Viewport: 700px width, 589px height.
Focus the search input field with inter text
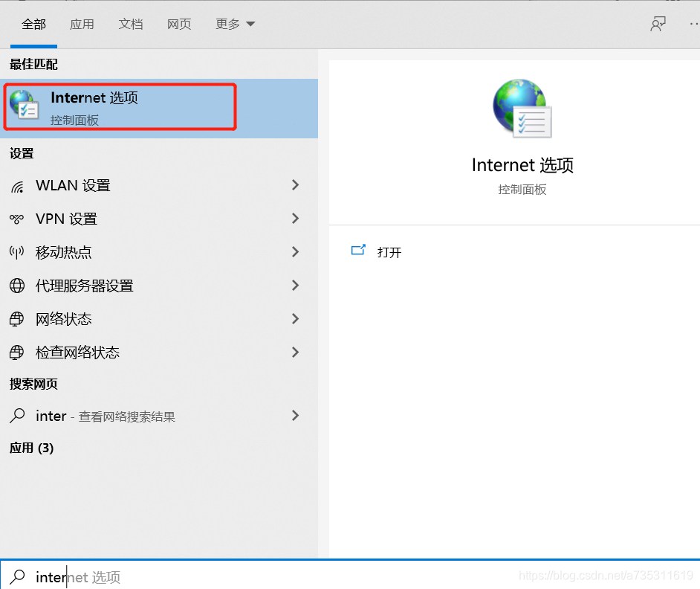350,576
